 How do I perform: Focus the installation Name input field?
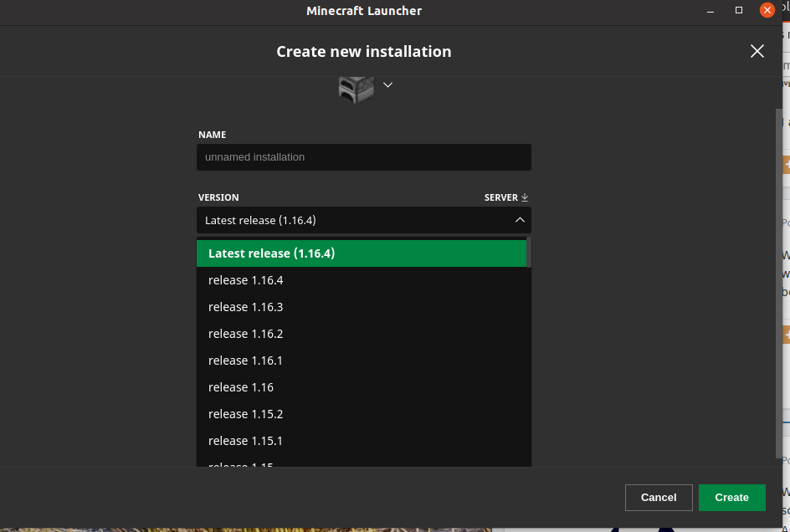tap(364, 157)
